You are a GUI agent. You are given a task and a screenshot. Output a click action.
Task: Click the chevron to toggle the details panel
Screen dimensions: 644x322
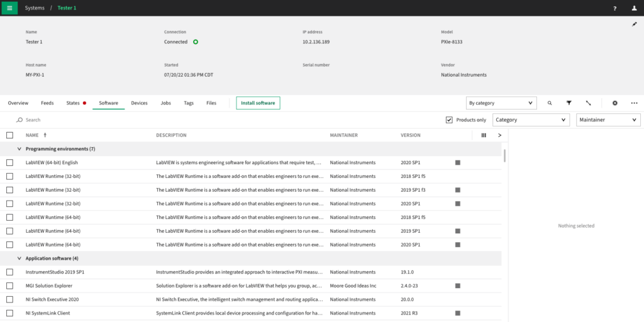pyautogui.click(x=499, y=135)
